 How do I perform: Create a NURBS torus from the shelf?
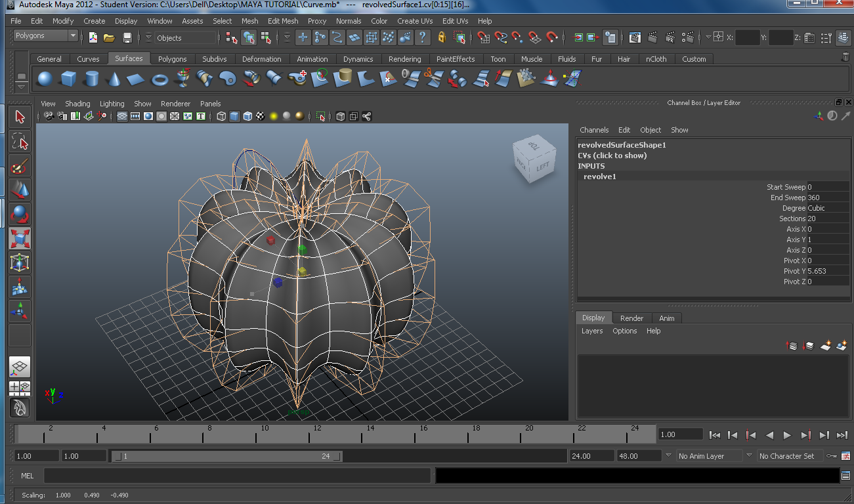(160, 79)
